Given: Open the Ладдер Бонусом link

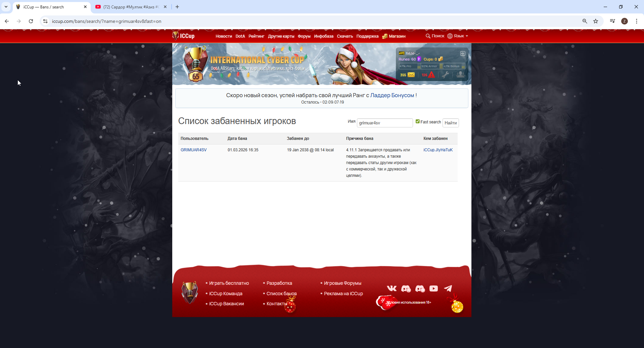Looking at the screenshot, I should click(x=392, y=95).
